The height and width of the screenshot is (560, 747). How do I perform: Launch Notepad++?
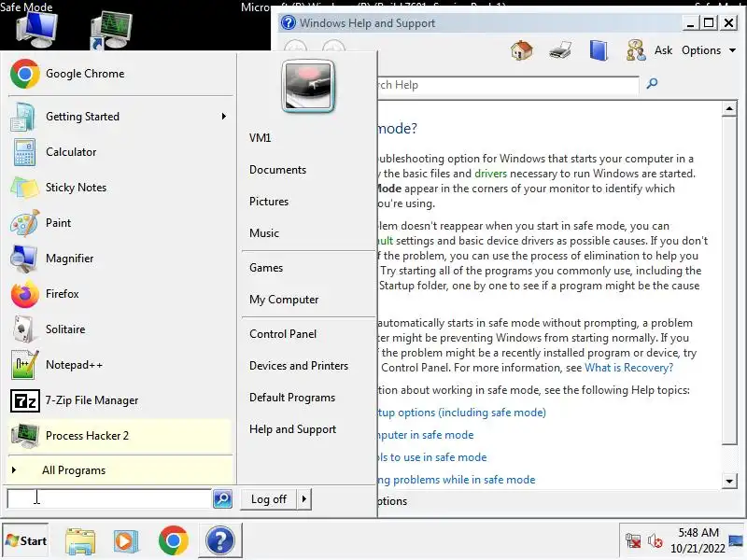[x=120, y=365]
